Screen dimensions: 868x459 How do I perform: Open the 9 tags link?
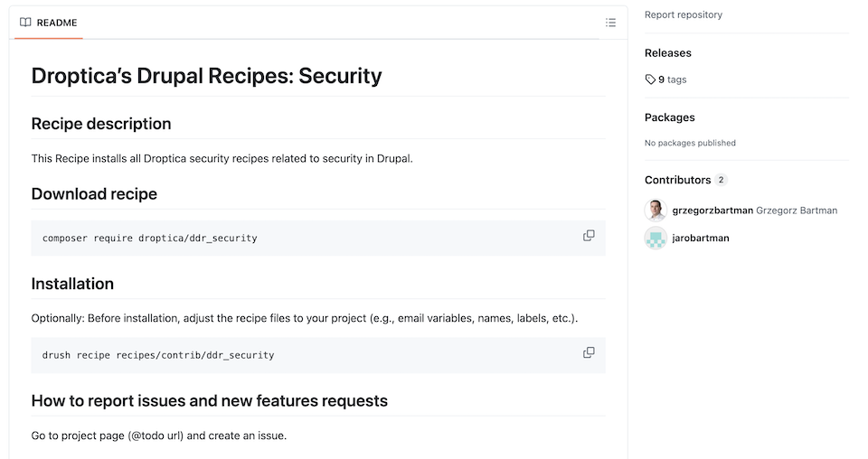tap(666, 80)
